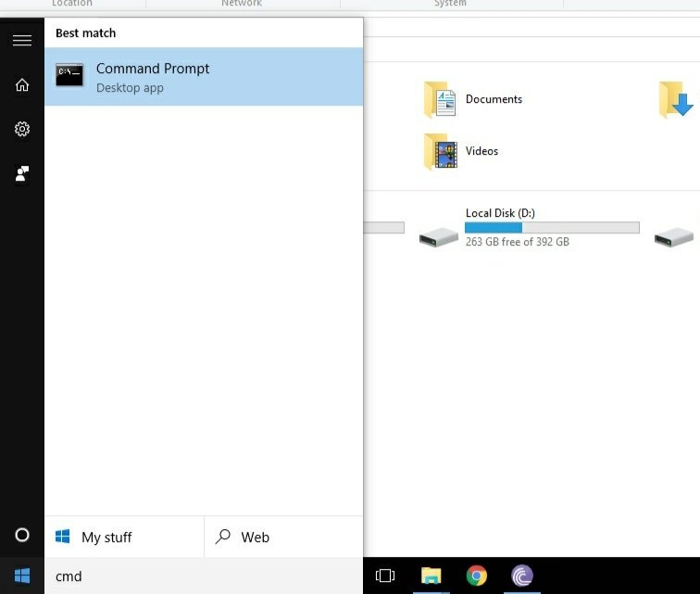Open the Downloads folder with blue arrow
Screen dimensions: 700x594
(x=676, y=100)
